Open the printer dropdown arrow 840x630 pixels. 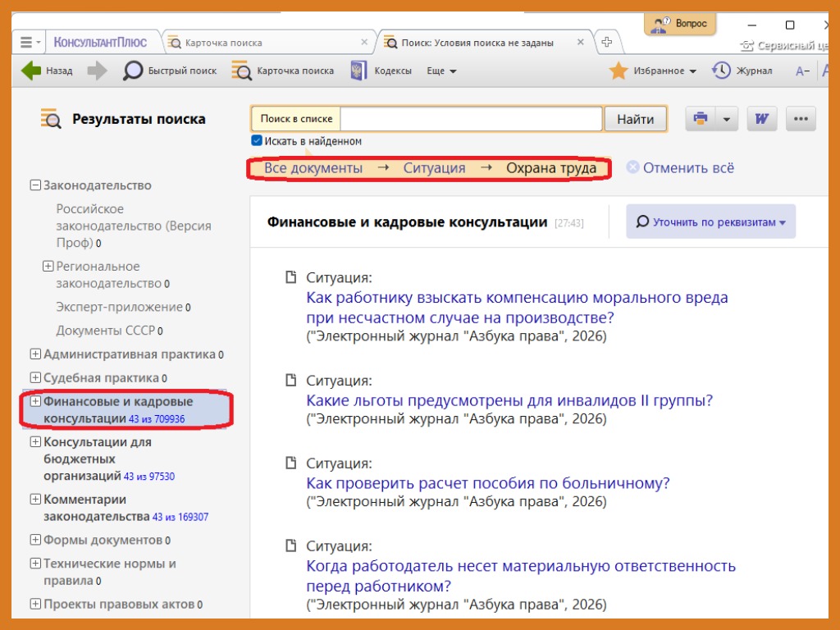(727, 119)
